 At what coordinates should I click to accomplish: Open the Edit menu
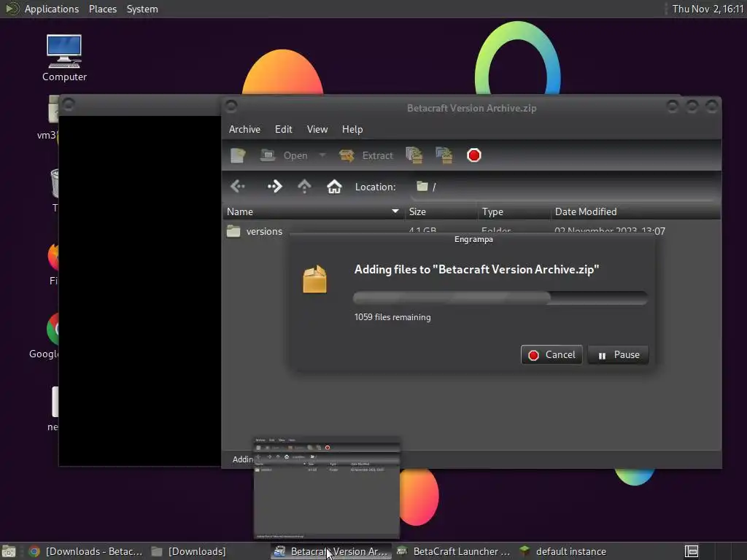[284, 129]
